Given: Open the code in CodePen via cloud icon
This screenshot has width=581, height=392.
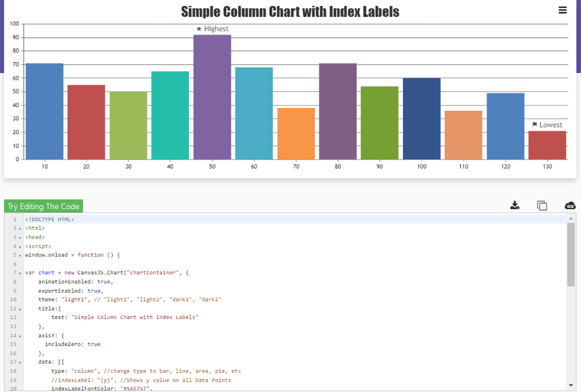Looking at the screenshot, I should coord(570,205).
